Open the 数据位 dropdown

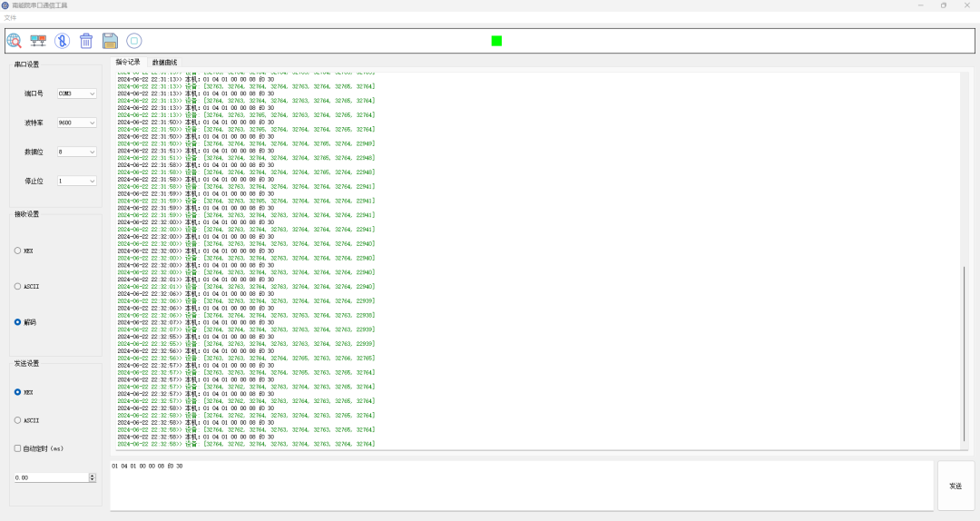point(77,152)
